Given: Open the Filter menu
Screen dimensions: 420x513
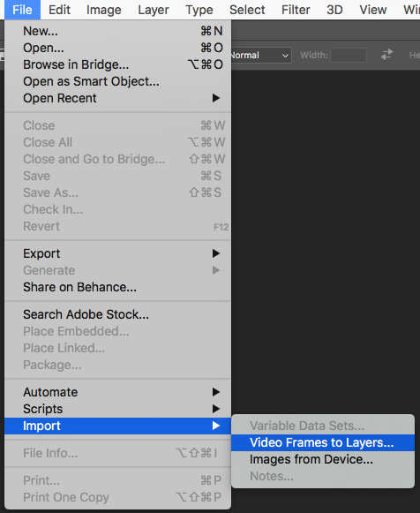Looking at the screenshot, I should coord(296,10).
